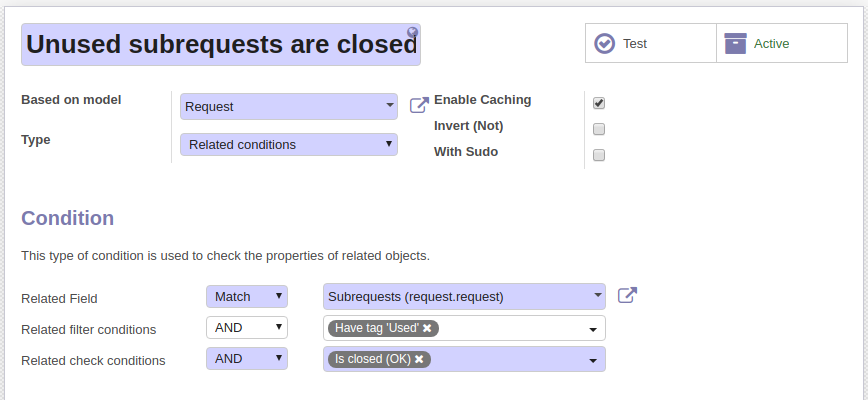The height and width of the screenshot is (400, 868).
Task: Open external link beside Subrequests field
Action: tap(627, 295)
